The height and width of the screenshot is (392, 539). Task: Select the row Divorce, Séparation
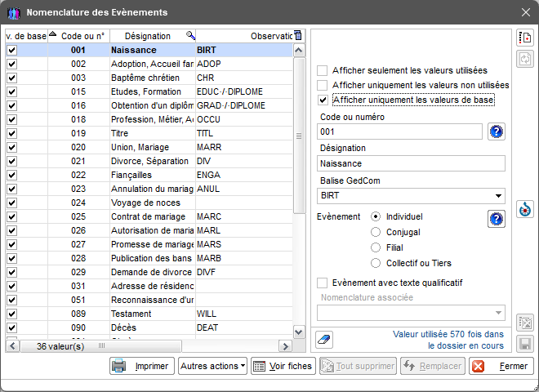(x=149, y=161)
